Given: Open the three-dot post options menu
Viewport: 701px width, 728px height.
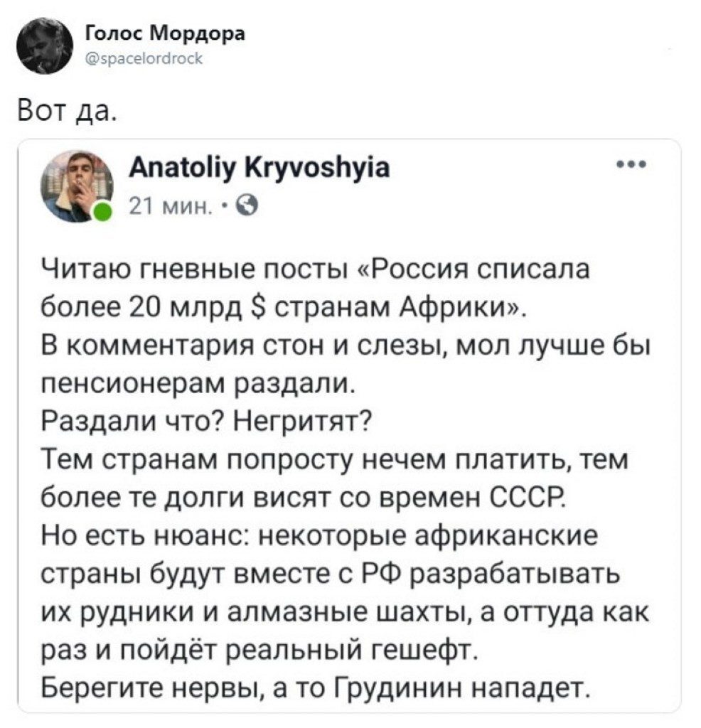Looking at the screenshot, I should coord(630,164).
